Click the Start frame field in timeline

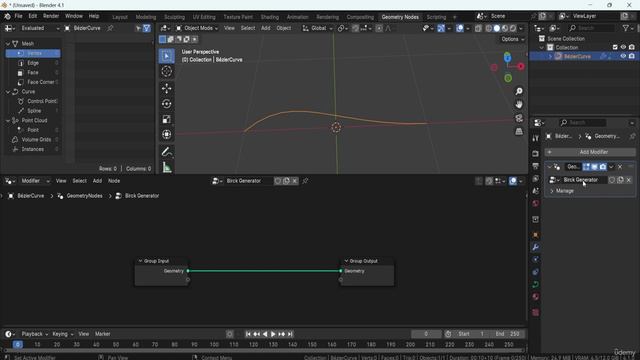coord(470,334)
